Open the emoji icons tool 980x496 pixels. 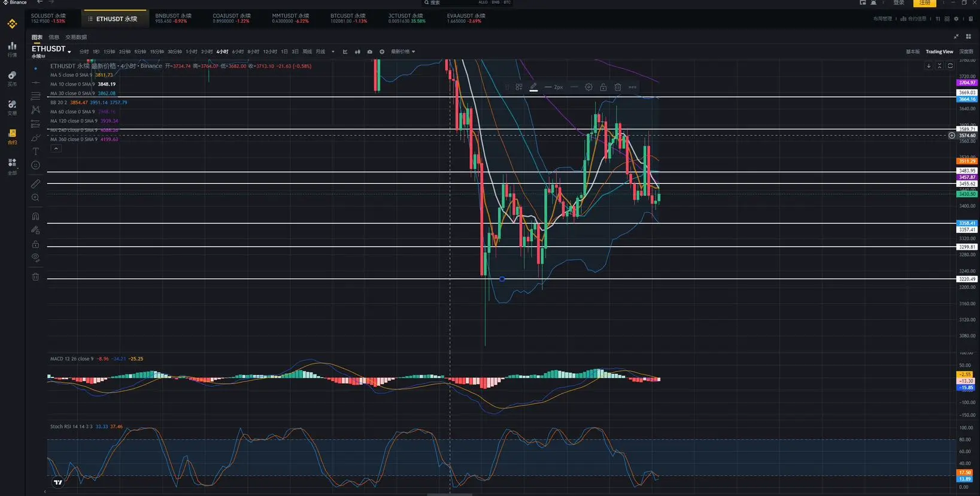pyautogui.click(x=35, y=165)
